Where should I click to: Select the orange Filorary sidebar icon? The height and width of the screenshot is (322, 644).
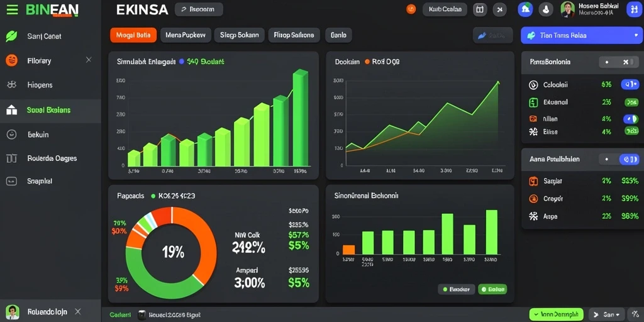pyautogui.click(x=11, y=60)
